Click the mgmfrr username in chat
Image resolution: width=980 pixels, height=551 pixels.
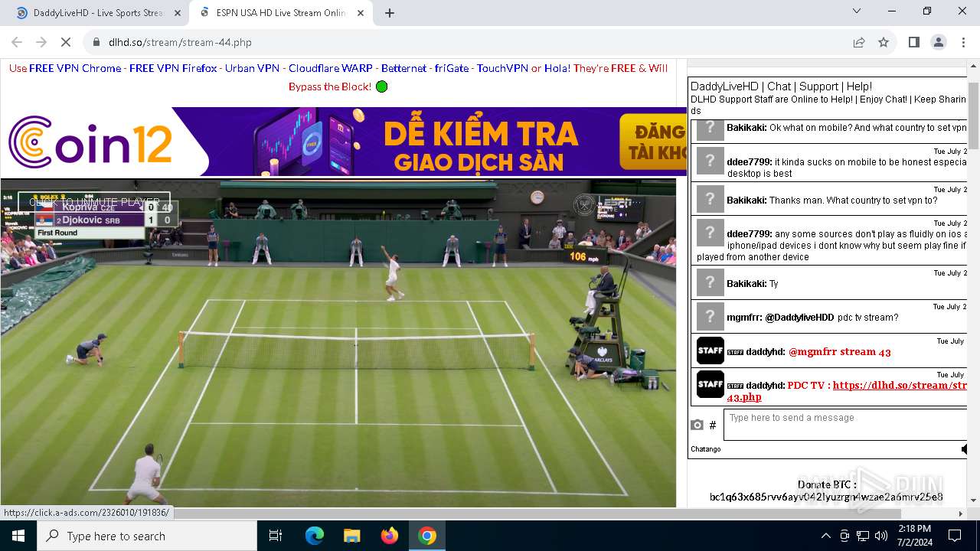[x=743, y=318]
